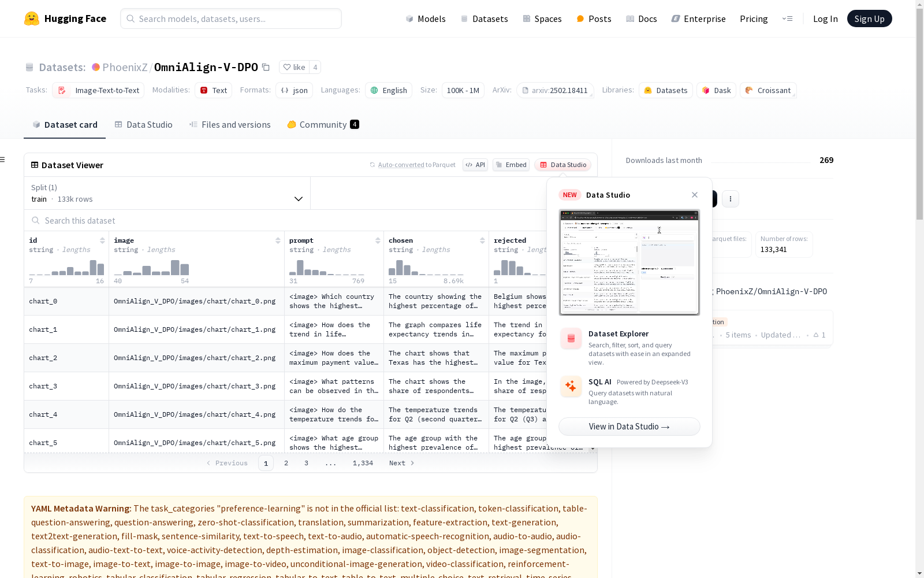Click the prompt cell in the chart_2 row
Screen dimensions: 924x578
point(334,358)
